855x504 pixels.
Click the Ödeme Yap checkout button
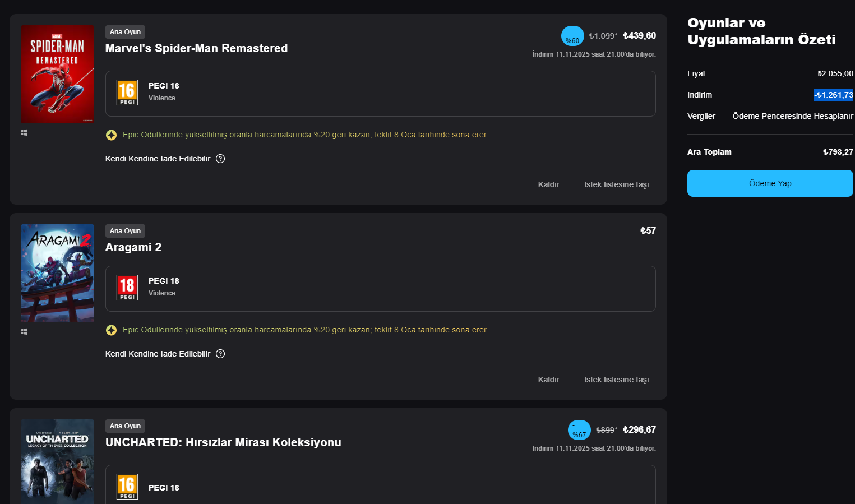coord(770,183)
